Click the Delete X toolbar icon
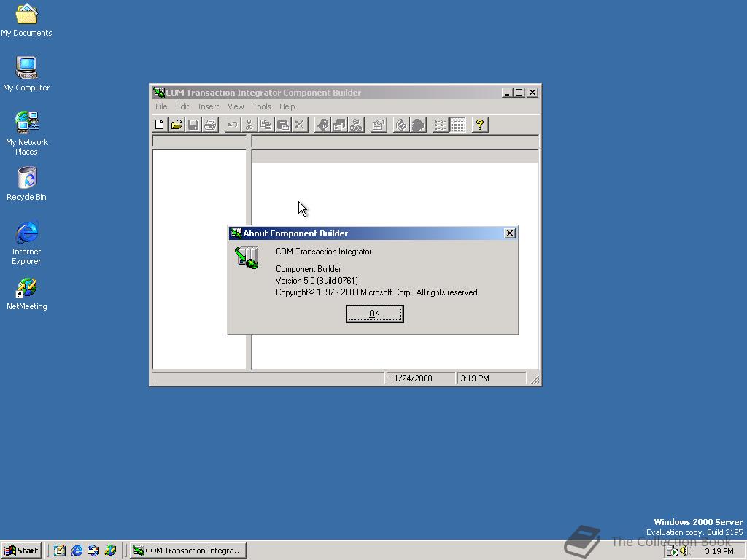Viewport: 747px width, 560px height. click(x=300, y=125)
